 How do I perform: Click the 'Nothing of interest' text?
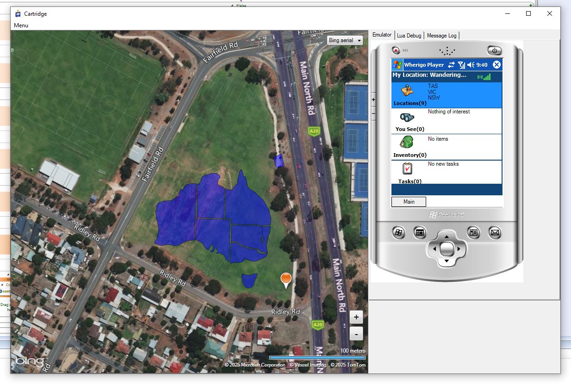pos(449,112)
